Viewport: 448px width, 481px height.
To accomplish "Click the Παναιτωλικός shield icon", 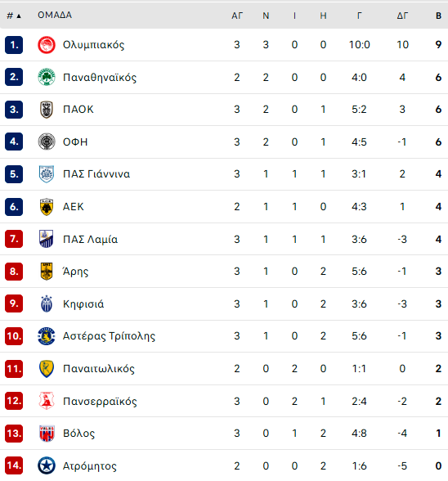I will click(x=47, y=368).
